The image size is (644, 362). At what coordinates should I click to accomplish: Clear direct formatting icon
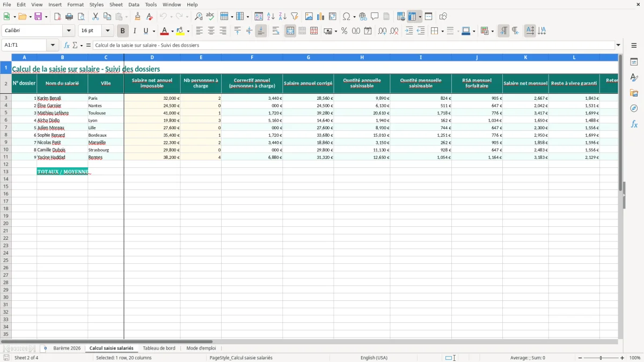150,17
